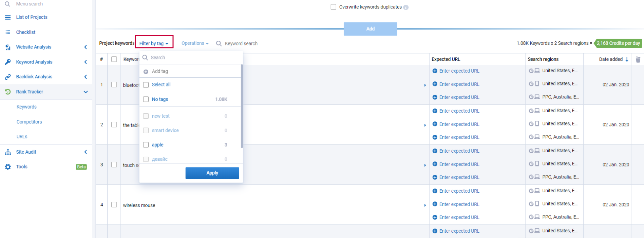The height and width of the screenshot is (238, 644).
Task: Click the Overwrite keywords duplicates info icon
Action: click(406, 7)
